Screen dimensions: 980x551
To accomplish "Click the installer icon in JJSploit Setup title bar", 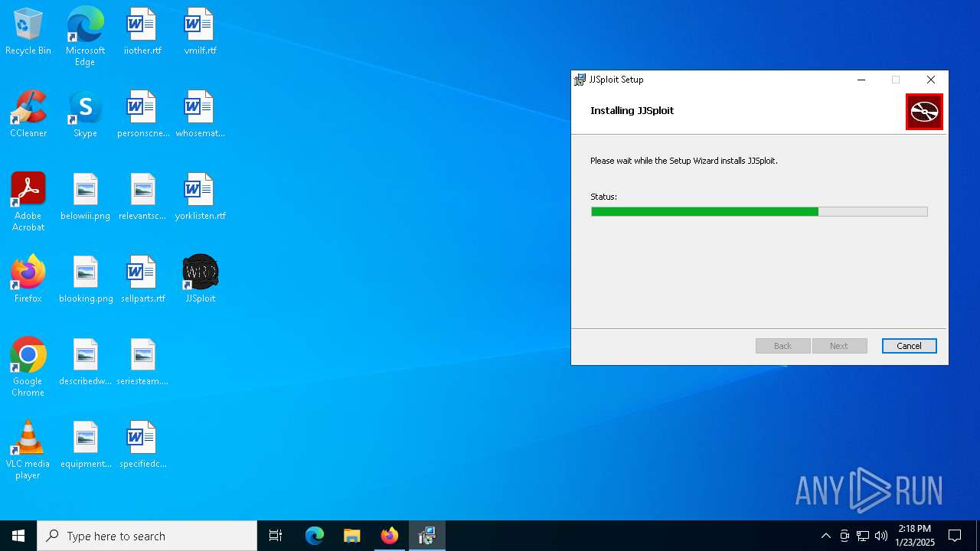I will tap(580, 80).
